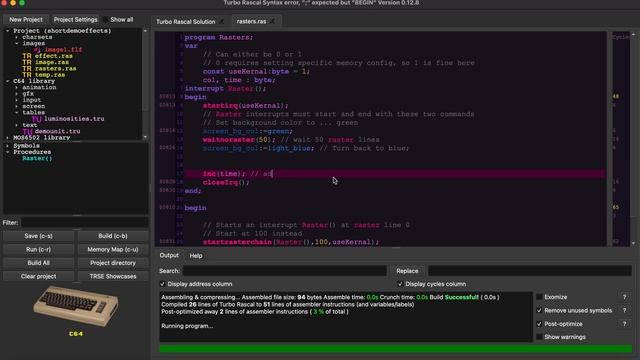The width and height of the screenshot is (640, 360).
Task: Open the Memory Map (c-u)
Action: (113, 249)
